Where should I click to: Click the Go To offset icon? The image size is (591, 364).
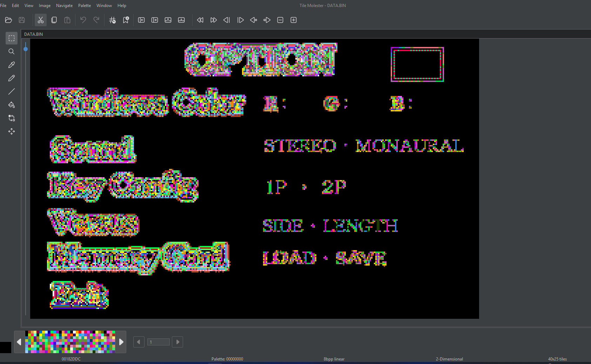(x=112, y=20)
